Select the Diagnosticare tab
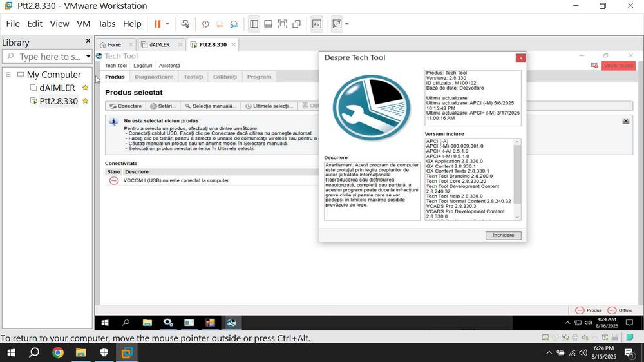Viewport: 644px width, 362px height. coord(154,77)
